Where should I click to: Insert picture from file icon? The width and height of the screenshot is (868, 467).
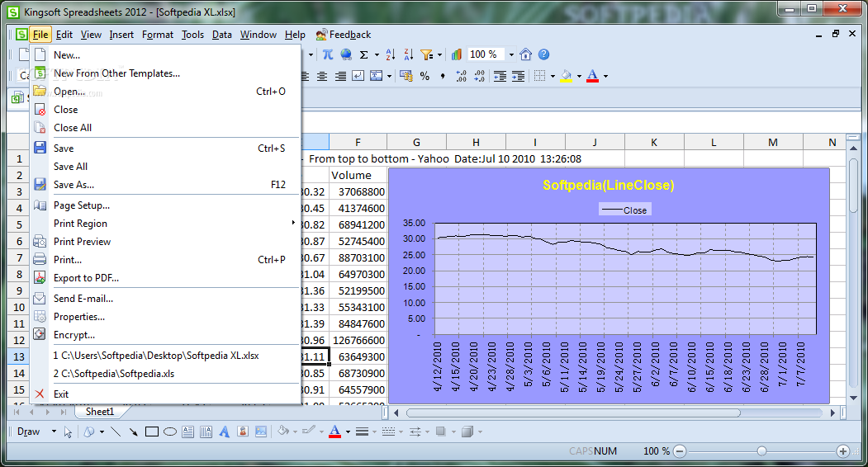pyautogui.click(x=261, y=432)
